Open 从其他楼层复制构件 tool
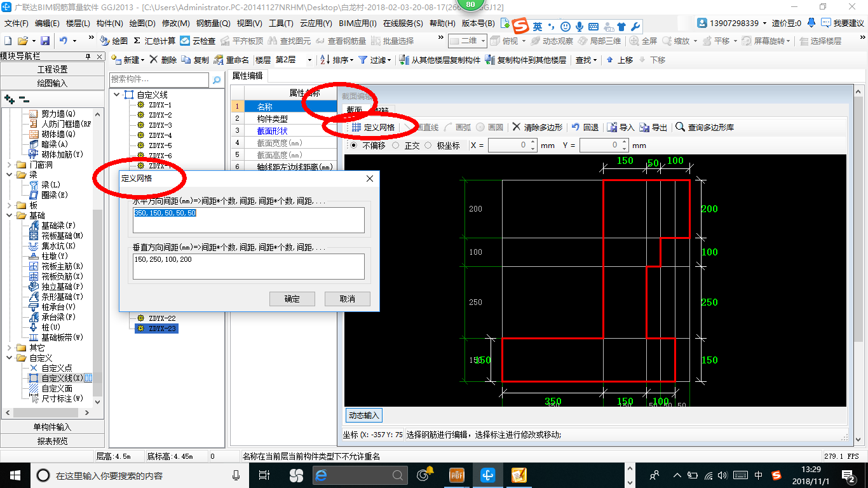The width and height of the screenshot is (868, 488). (440, 60)
